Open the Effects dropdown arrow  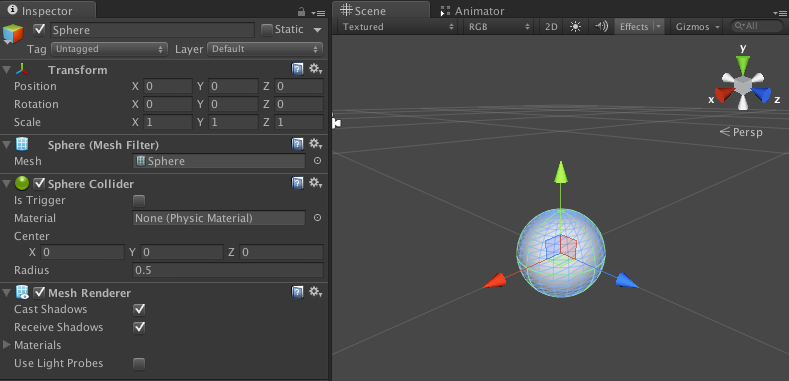[x=659, y=27]
